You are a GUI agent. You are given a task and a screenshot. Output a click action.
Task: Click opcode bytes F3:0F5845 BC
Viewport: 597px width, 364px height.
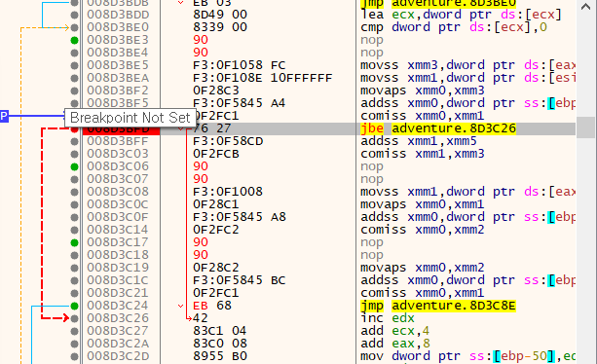pyautogui.click(x=240, y=280)
